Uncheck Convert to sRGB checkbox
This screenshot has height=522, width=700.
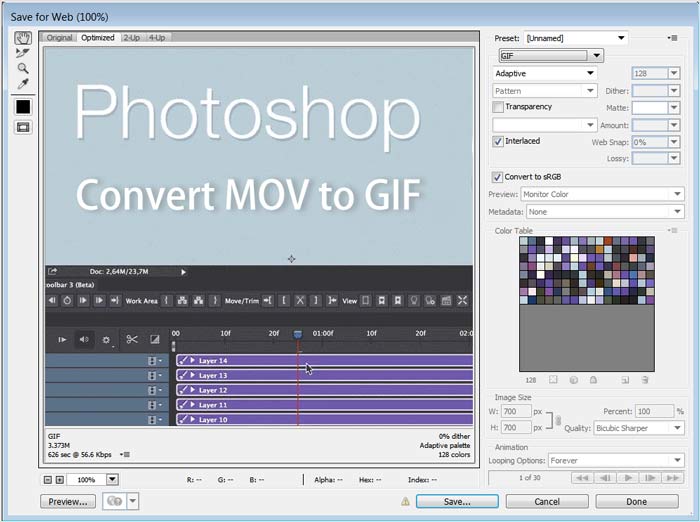(497, 177)
